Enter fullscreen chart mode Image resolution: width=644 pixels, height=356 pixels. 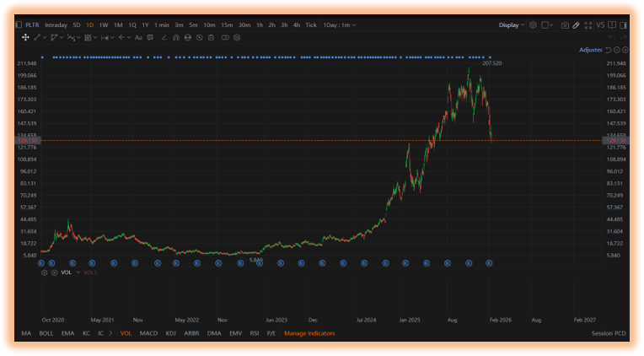click(588, 25)
